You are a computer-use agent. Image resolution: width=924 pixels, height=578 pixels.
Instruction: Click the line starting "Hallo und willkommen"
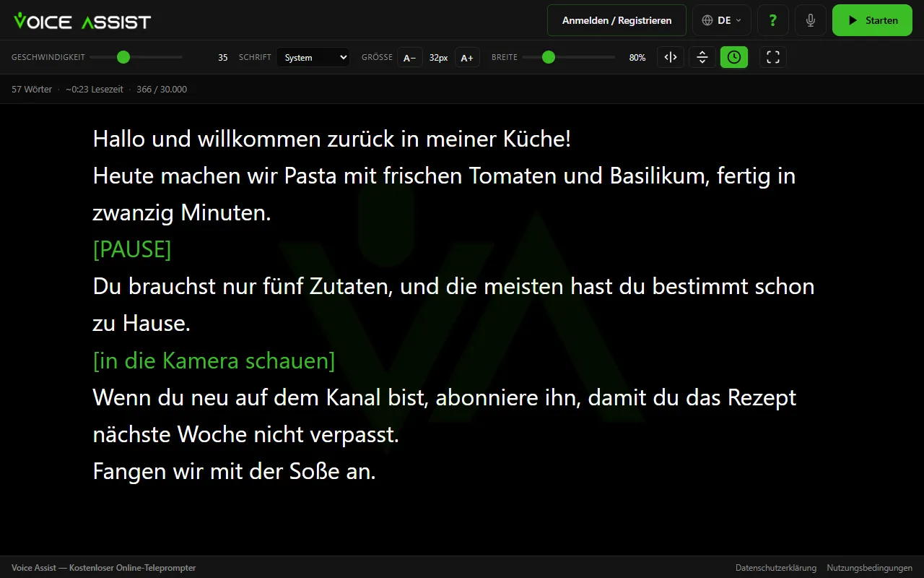pos(332,139)
